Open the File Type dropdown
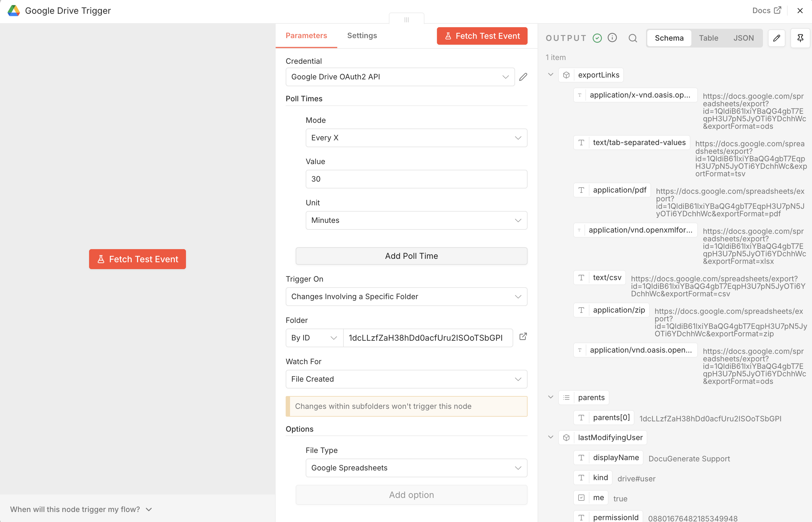 tap(416, 468)
